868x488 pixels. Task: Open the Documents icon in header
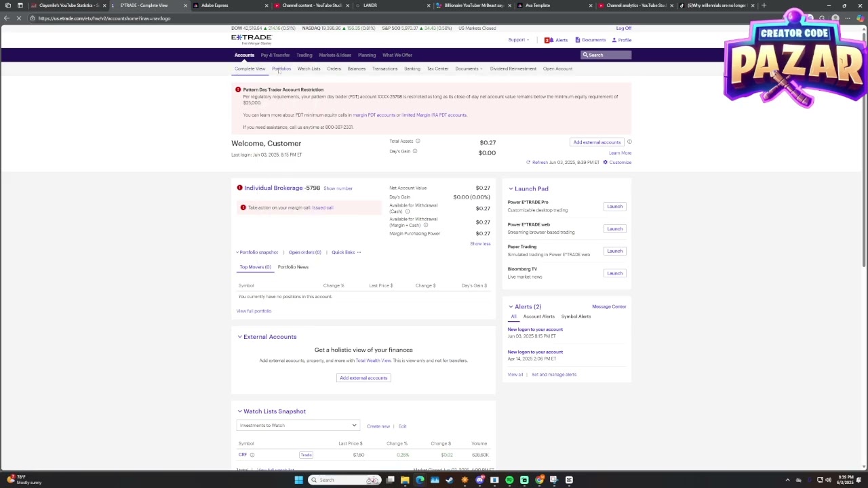pyautogui.click(x=578, y=40)
